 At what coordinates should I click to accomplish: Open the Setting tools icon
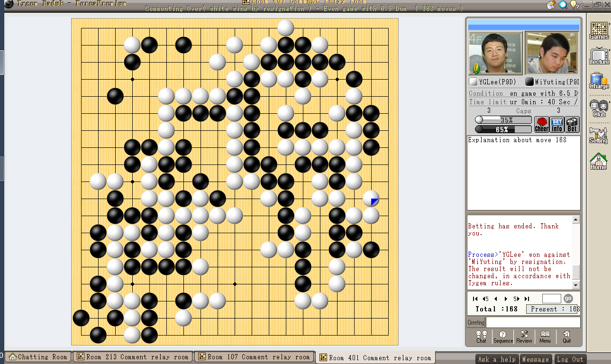tap(598, 135)
